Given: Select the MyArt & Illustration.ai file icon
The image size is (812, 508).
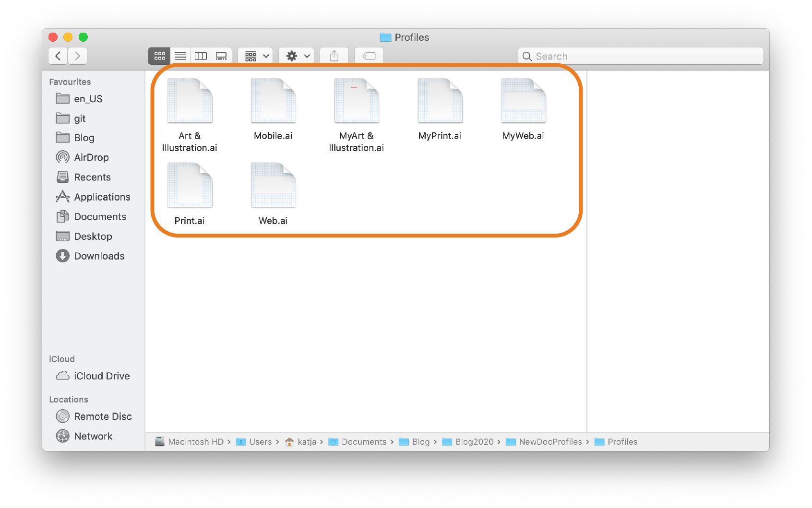Looking at the screenshot, I should click(357, 100).
